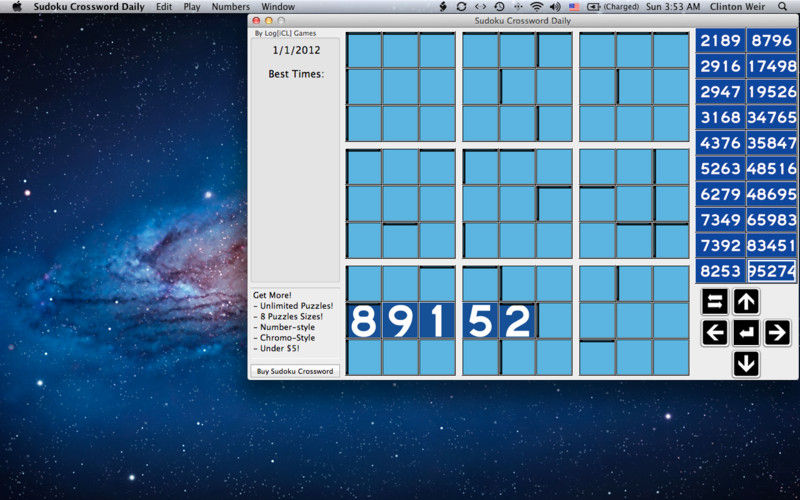The image size is (800, 500).
Task: Select number tile 83451
Action: [x=771, y=245]
